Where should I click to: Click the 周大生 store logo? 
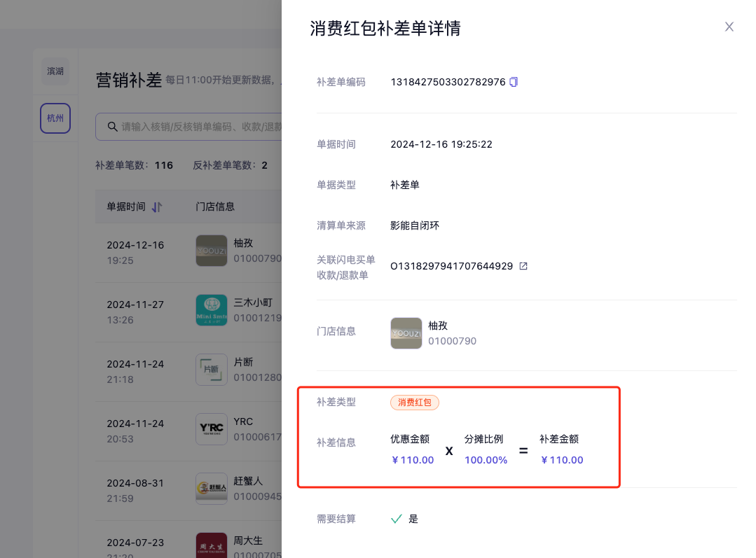coord(211,545)
